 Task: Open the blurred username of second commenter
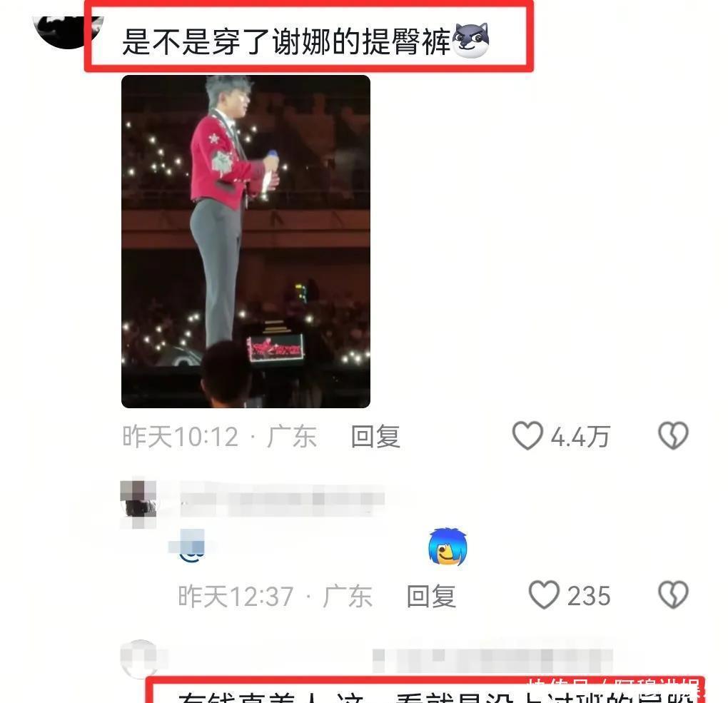click(283, 499)
